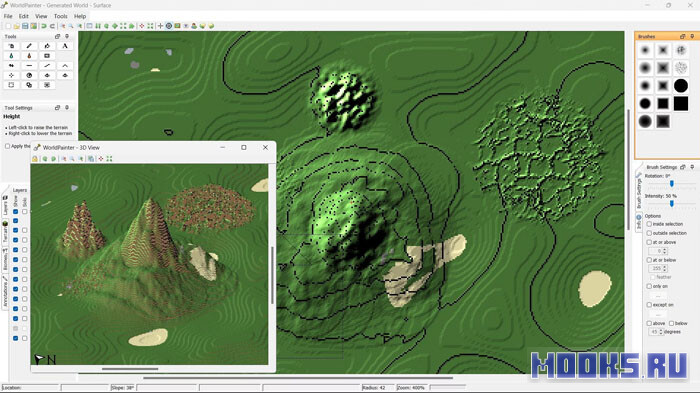Select the Spray Paint tool

point(11,46)
